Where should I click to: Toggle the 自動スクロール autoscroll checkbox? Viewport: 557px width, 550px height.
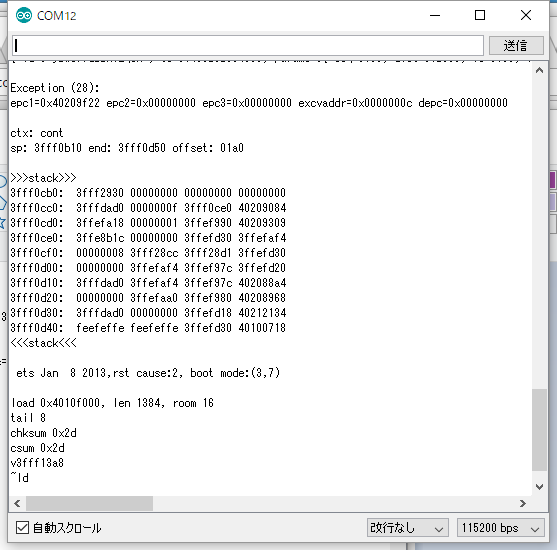(22, 528)
